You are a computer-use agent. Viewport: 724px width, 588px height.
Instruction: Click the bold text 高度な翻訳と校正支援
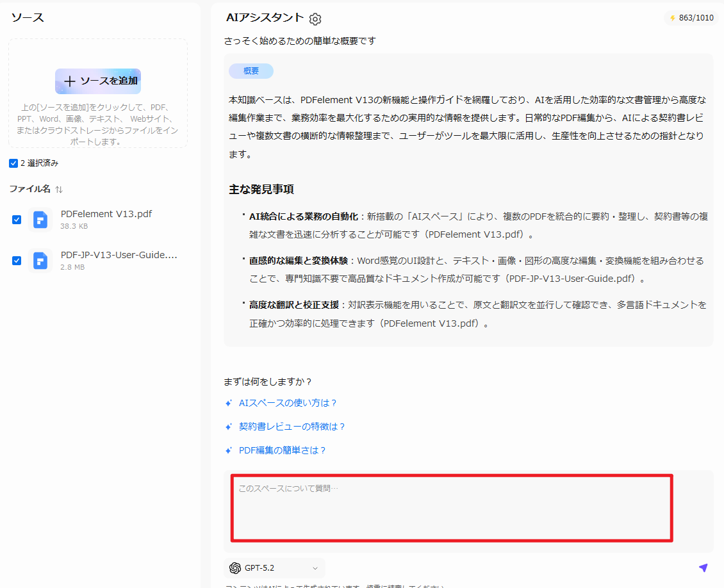click(x=294, y=305)
